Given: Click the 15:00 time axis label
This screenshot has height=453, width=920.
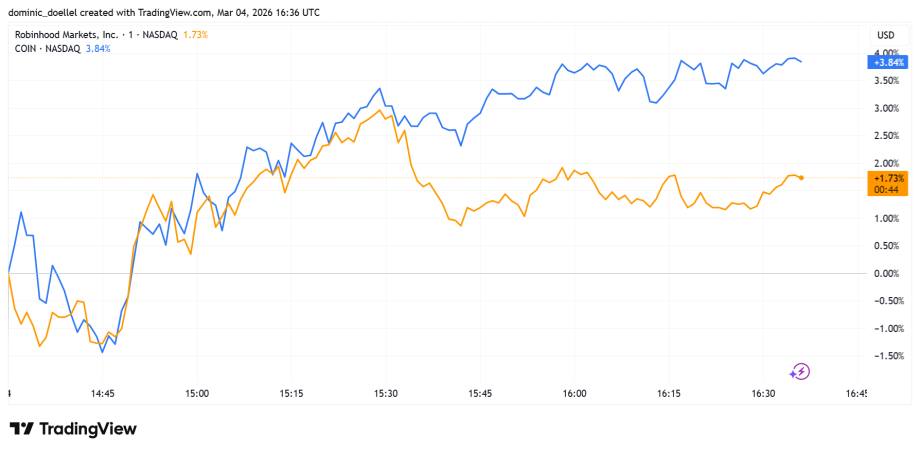Looking at the screenshot, I should coord(196,394).
